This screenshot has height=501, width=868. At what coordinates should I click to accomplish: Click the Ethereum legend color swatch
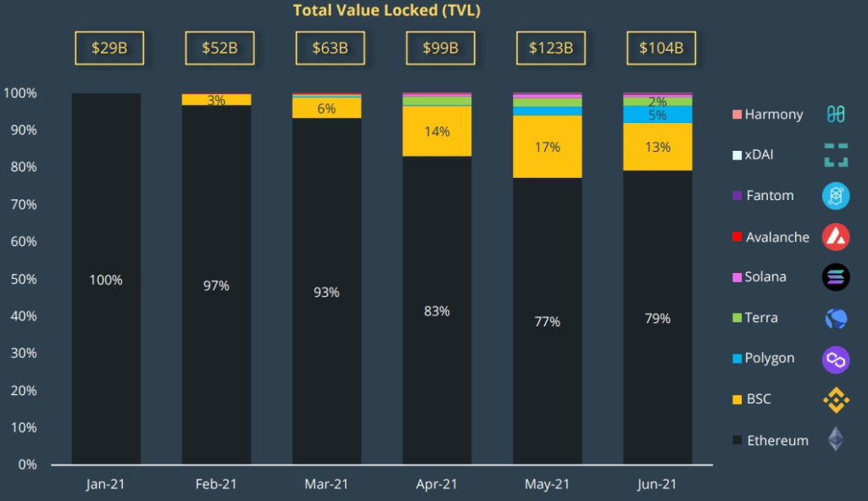[737, 441]
